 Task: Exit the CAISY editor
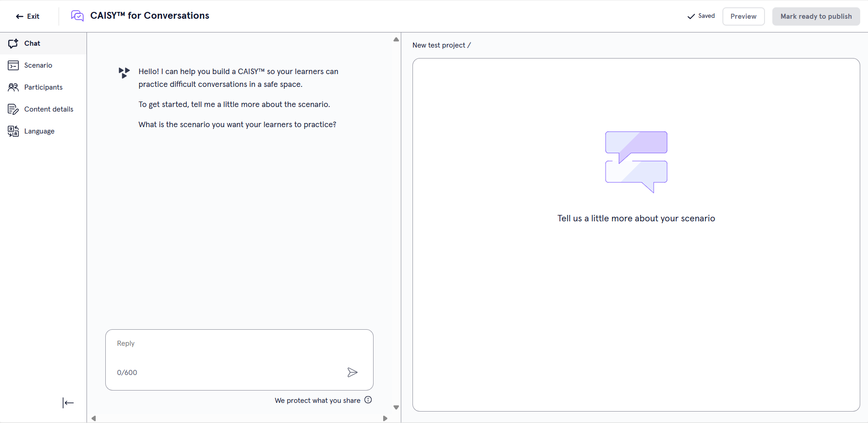pos(28,16)
